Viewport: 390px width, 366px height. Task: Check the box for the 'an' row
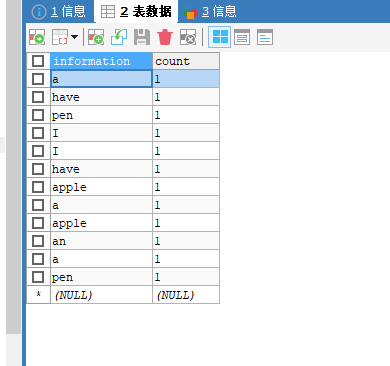[x=38, y=241]
